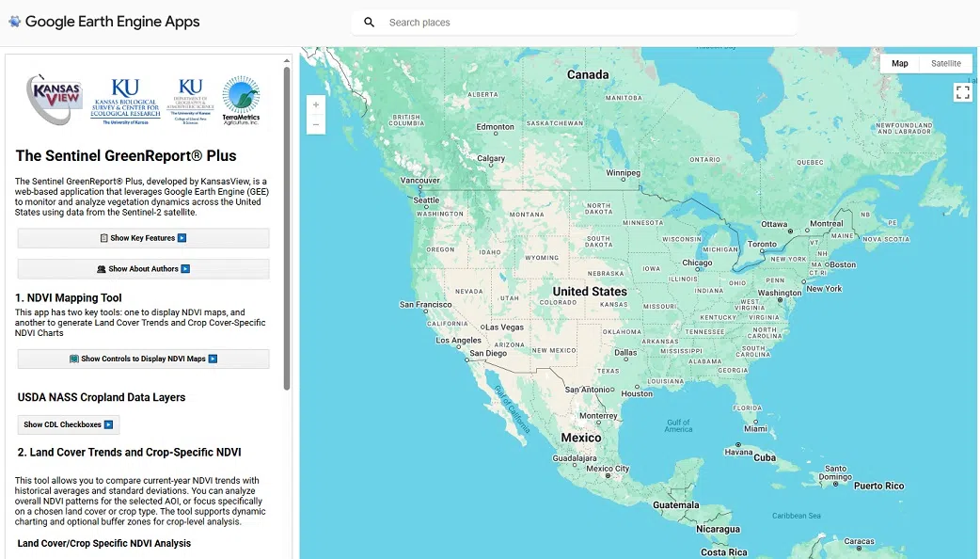Expand the Show About Authors section
The width and height of the screenshot is (980, 559).
(143, 269)
